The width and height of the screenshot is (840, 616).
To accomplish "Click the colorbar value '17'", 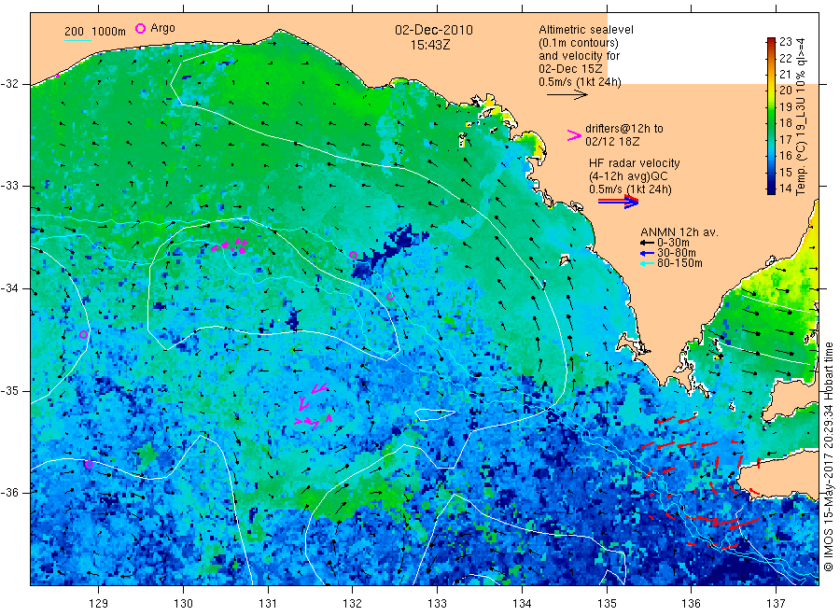I will click(x=785, y=139).
